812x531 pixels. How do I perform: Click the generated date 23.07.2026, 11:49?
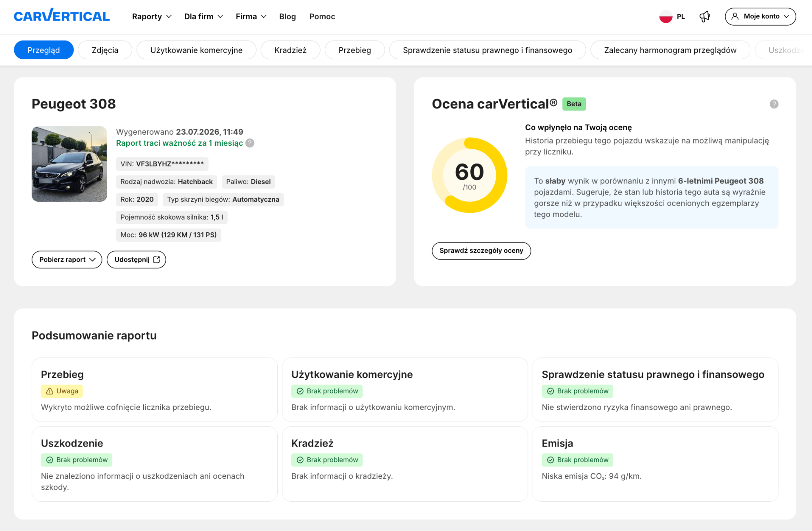[210, 132]
